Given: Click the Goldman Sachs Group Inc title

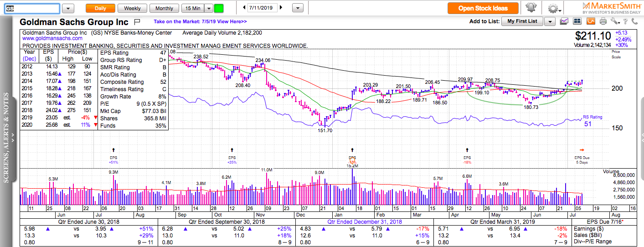Looking at the screenshot, I should click(74, 22).
